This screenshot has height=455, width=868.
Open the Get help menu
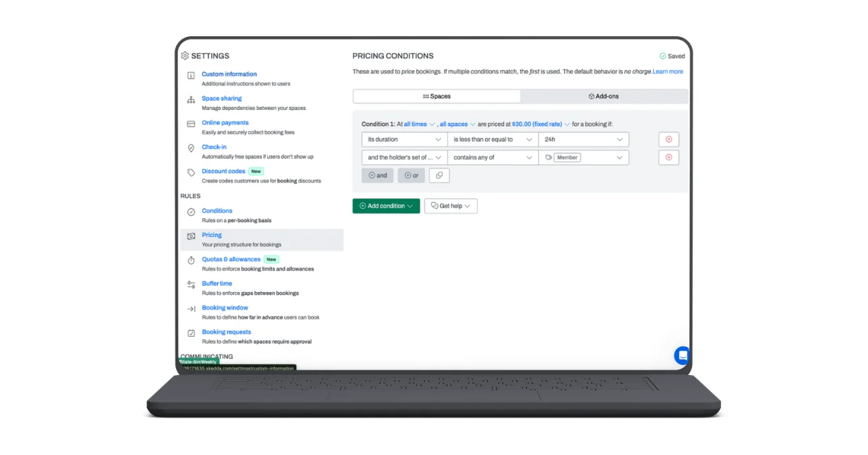click(451, 206)
